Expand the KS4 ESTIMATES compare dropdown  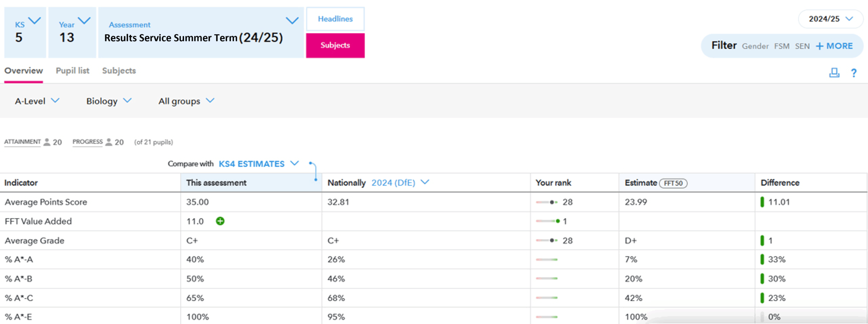click(258, 164)
